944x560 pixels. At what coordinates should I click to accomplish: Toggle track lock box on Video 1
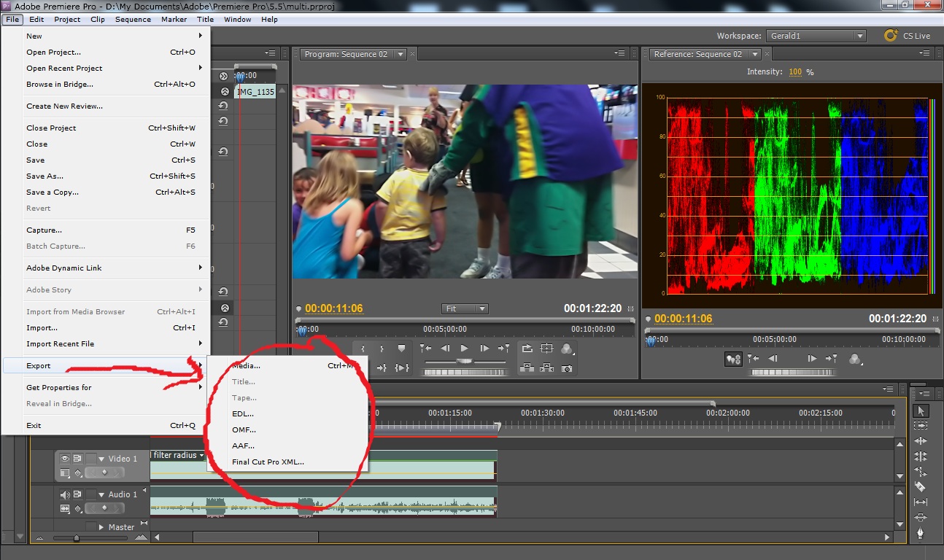tap(90, 459)
